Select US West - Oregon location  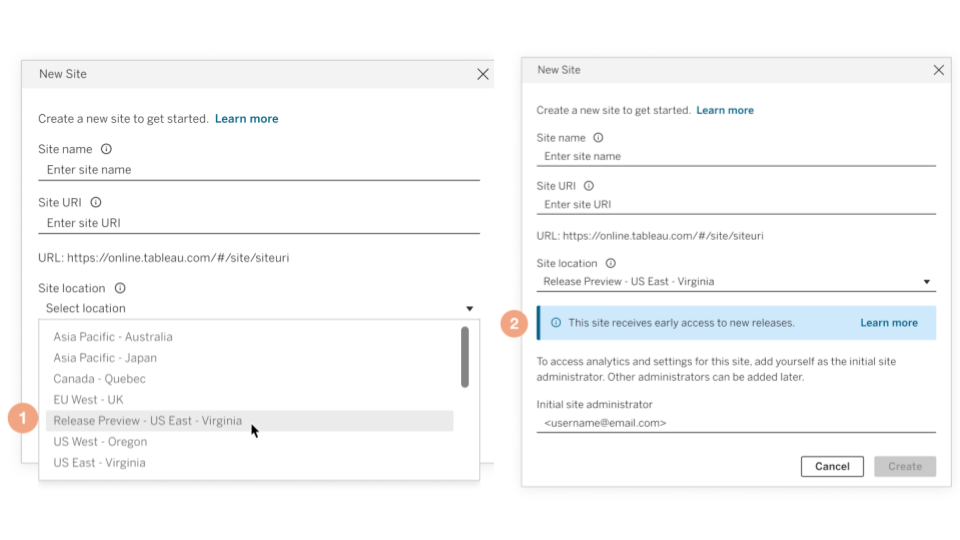pyautogui.click(x=100, y=442)
